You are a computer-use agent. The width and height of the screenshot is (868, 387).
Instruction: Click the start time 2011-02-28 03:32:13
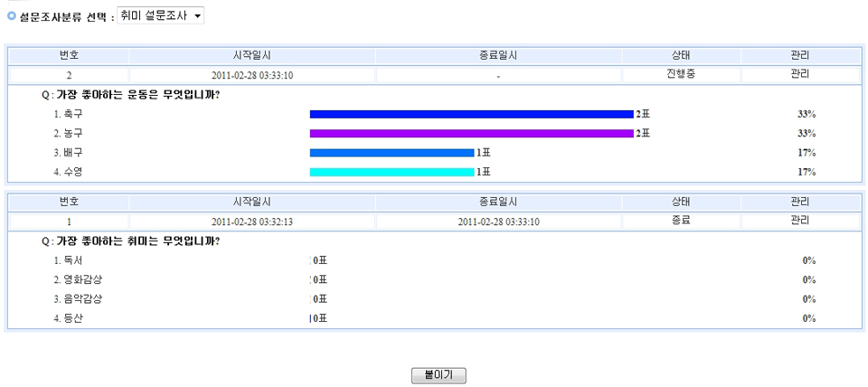(252, 221)
